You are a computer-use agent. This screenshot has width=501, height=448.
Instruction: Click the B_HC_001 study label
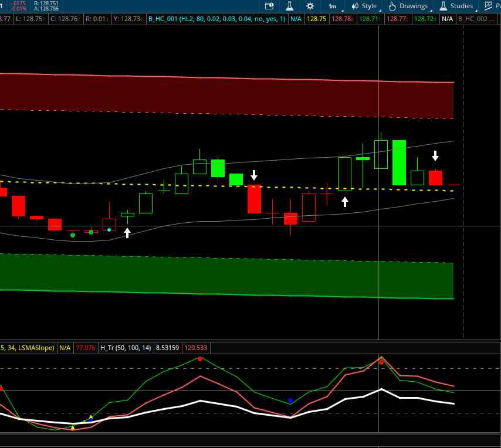pyautogui.click(x=216, y=19)
